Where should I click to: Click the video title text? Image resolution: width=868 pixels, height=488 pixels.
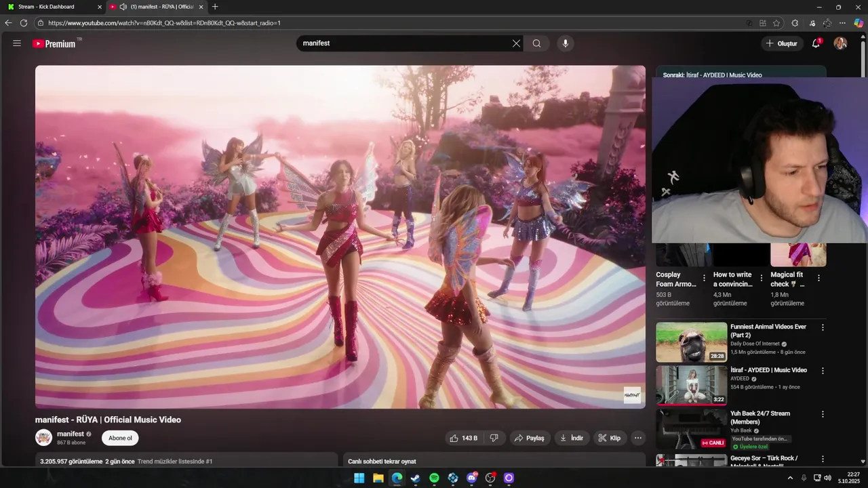coord(108,420)
